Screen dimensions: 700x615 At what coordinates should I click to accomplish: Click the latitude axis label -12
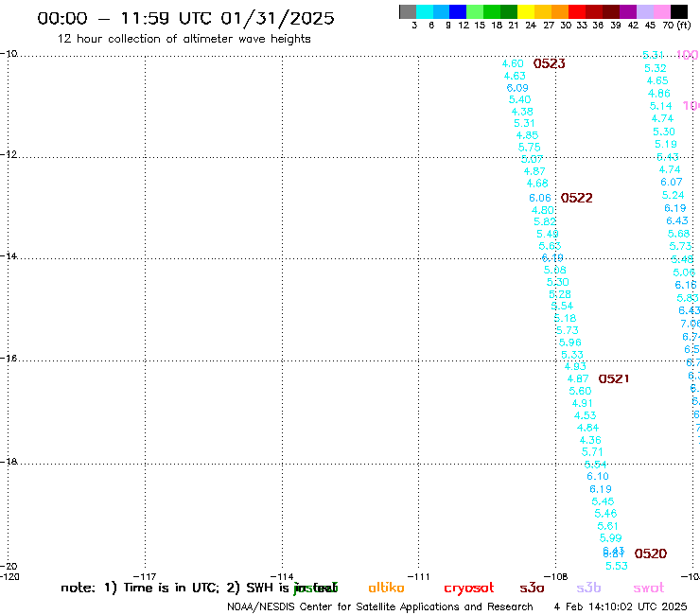[9, 154]
